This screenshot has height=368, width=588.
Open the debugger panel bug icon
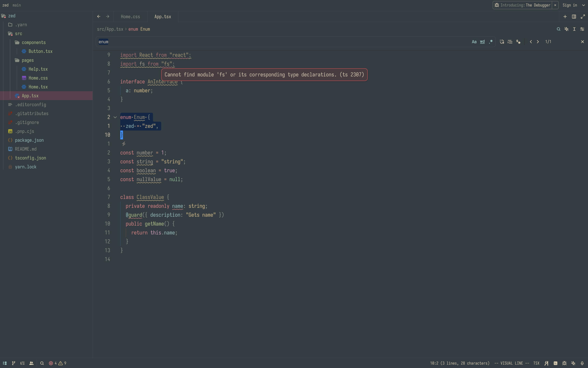tap(564, 363)
